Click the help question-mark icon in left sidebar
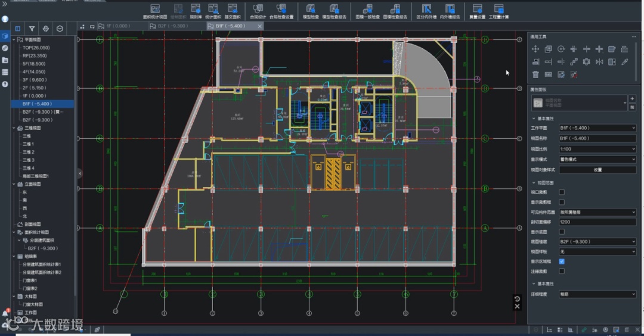The height and width of the screenshot is (336, 644). point(5,84)
